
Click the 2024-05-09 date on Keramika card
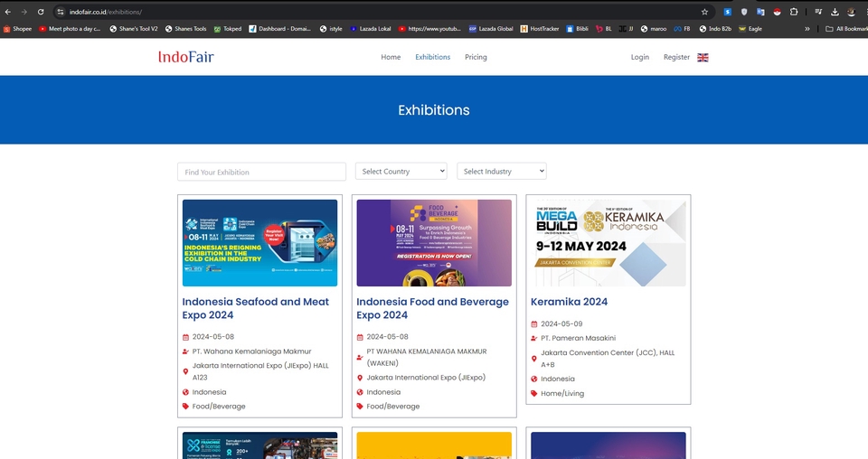point(561,323)
